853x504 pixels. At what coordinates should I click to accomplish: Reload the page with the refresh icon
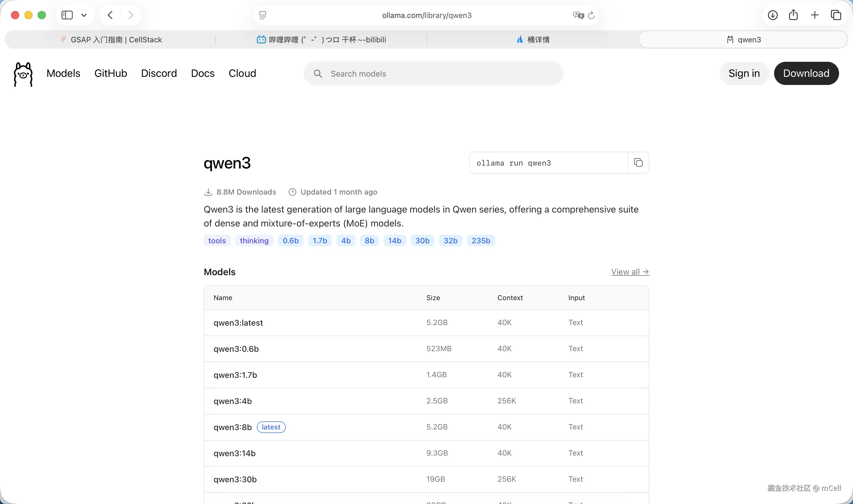click(591, 15)
